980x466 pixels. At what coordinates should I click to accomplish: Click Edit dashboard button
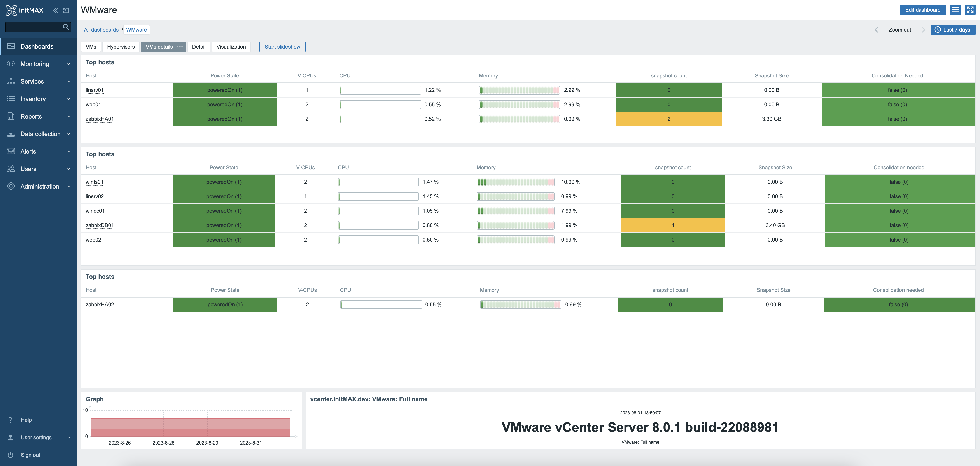coord(922,10)
